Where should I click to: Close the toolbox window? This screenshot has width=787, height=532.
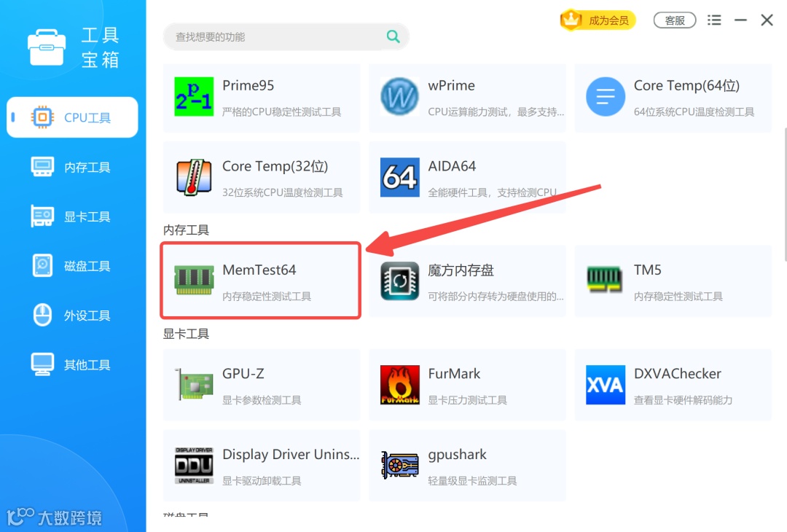pyautogui.click(x=767, y=20)
